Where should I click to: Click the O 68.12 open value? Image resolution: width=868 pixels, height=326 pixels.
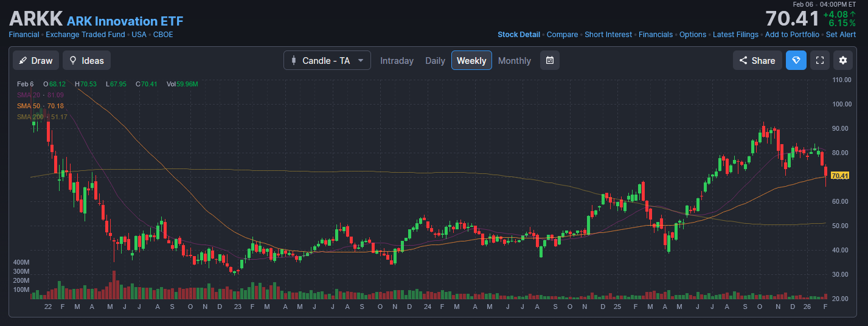[54, 84]
